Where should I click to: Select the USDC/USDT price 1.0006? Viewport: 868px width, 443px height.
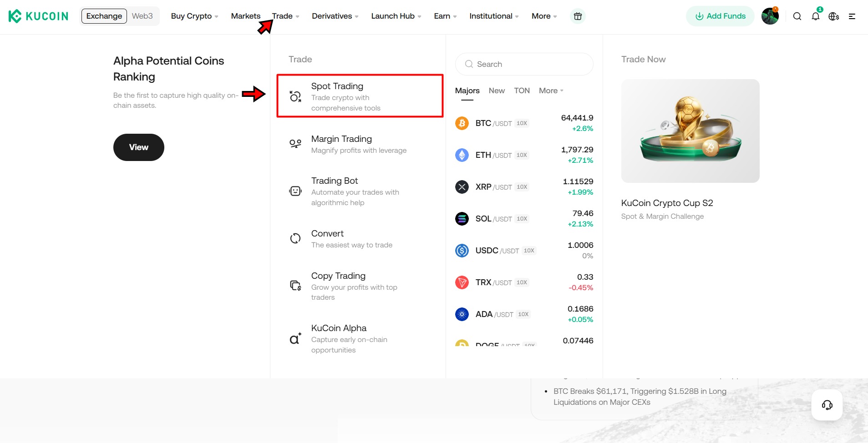580,245
